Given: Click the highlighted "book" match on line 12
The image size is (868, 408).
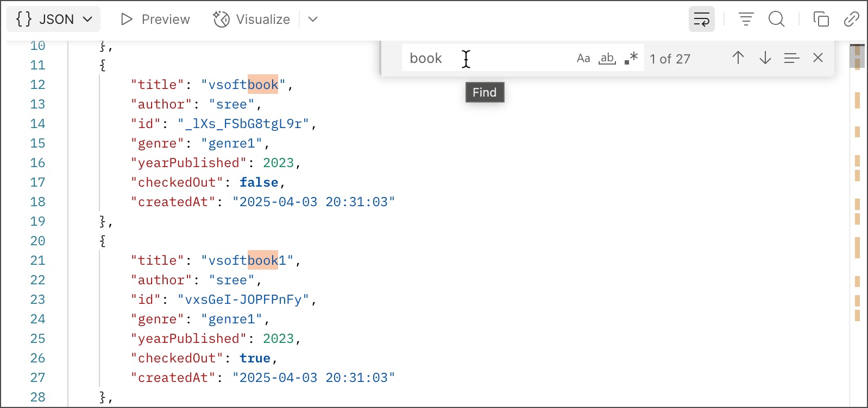Looking at the screenshot, I should click(263, 85).
